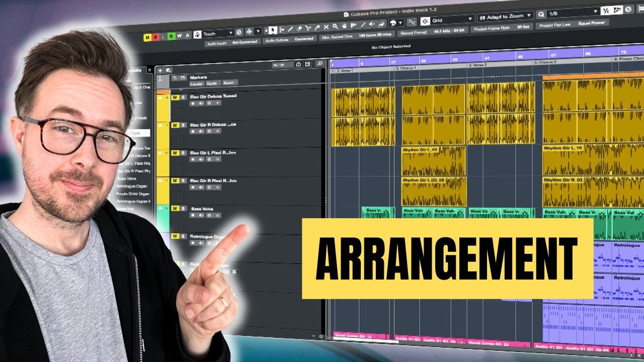Toggle global Read R automation button
Screen dimensions: 644x362
tap(171, 36)
